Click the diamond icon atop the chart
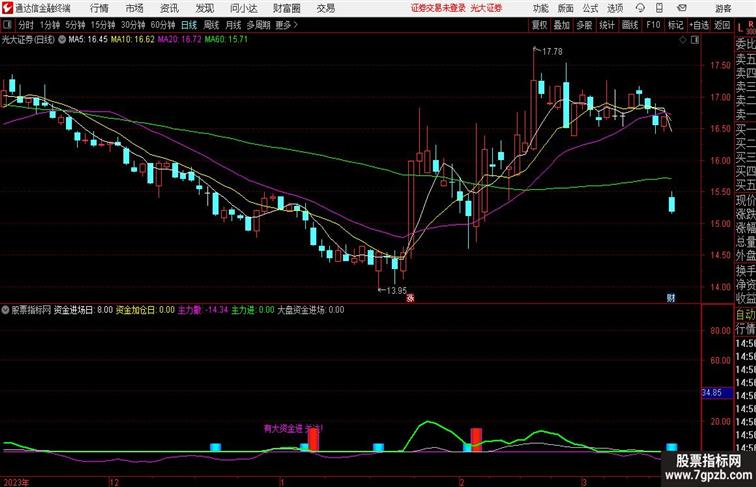This screenshot has height=487, width=756. pos(683,40)
